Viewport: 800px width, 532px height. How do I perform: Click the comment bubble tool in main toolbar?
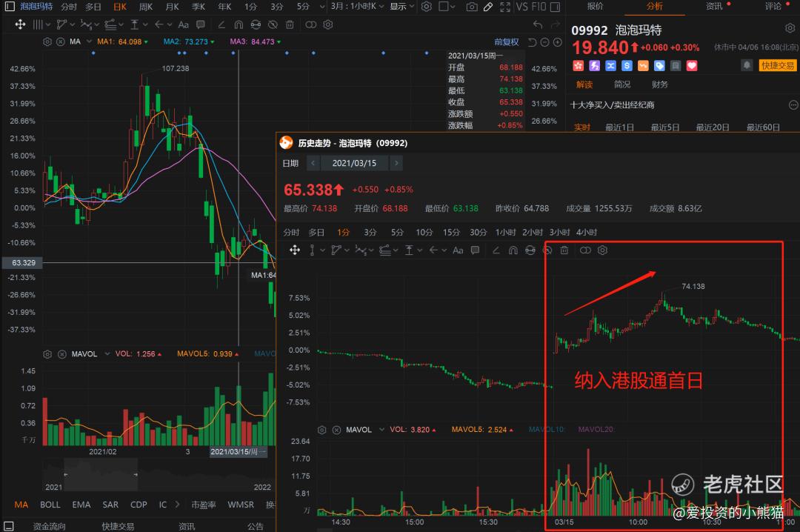click(x=201, y=24)
